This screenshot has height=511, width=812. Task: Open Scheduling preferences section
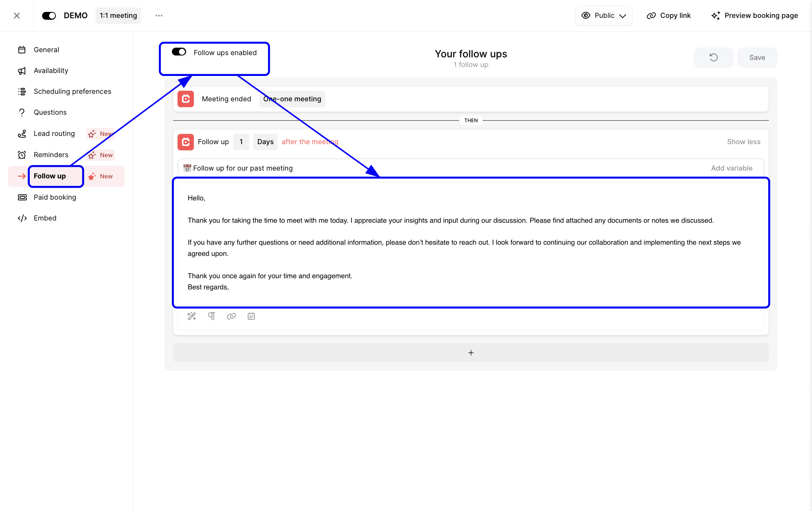pyautogui.click(x=72, y=91)
